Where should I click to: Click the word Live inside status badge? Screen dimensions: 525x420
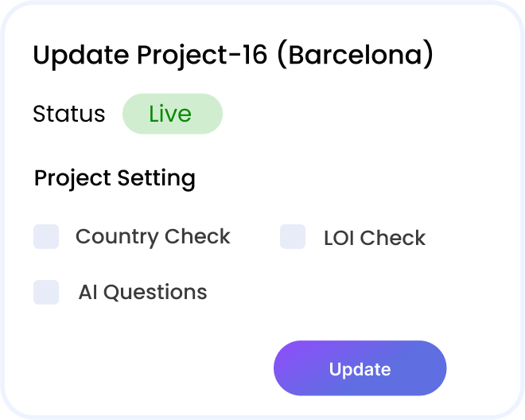click(x=170, y=114)
